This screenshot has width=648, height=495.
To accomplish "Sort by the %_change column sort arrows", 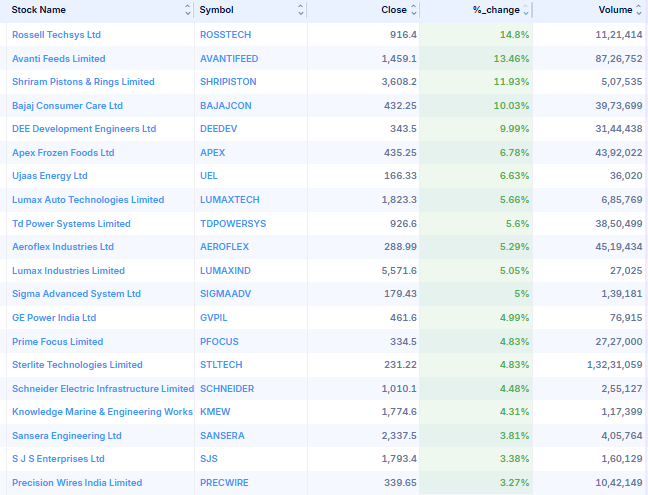I will (526, 10).
